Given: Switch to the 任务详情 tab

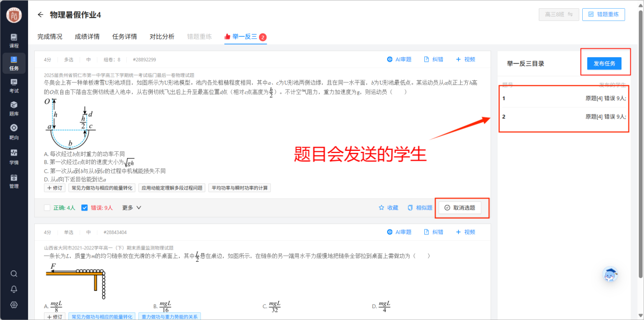Looking at the screenshot, I should coord(125,37).
